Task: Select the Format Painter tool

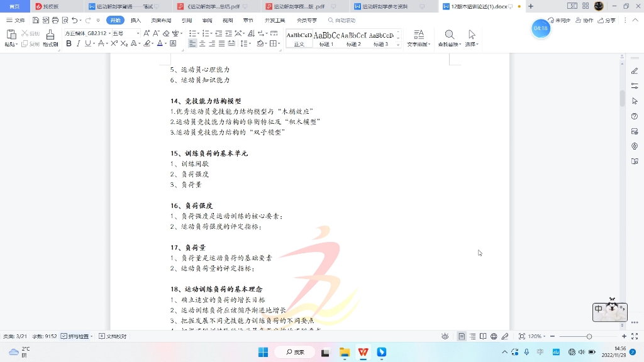Action: [x=50, y=39]
